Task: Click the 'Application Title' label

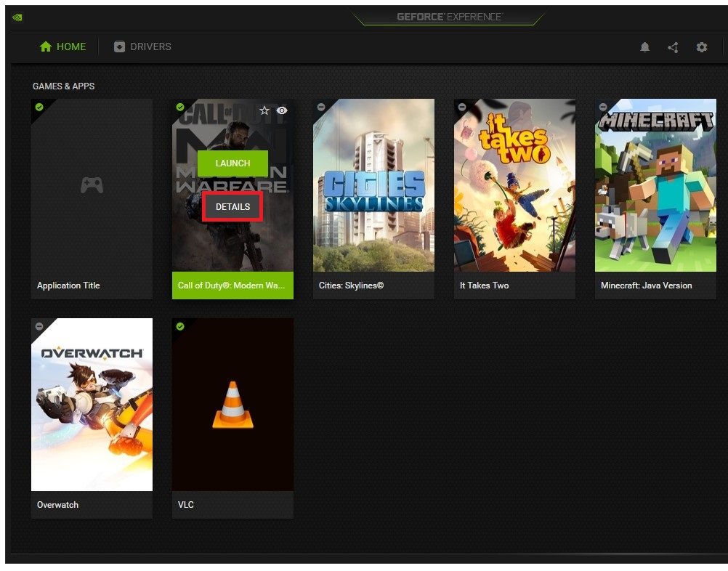Action: (x=68, y=285)
